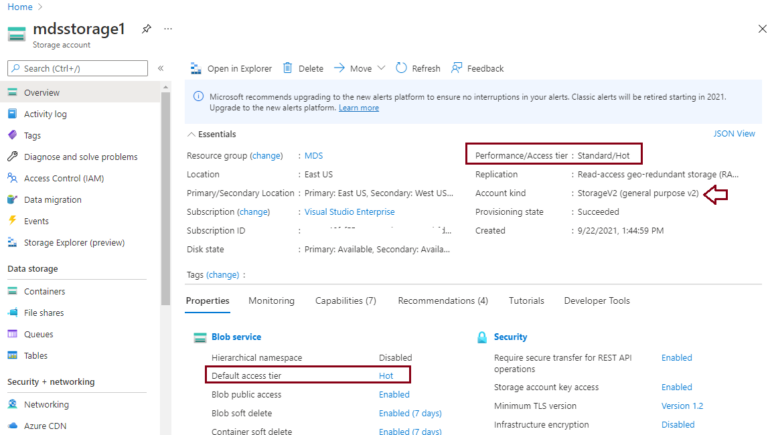Open the Capabilities (7) tab

pyautogui.click(x=346, y=301)
